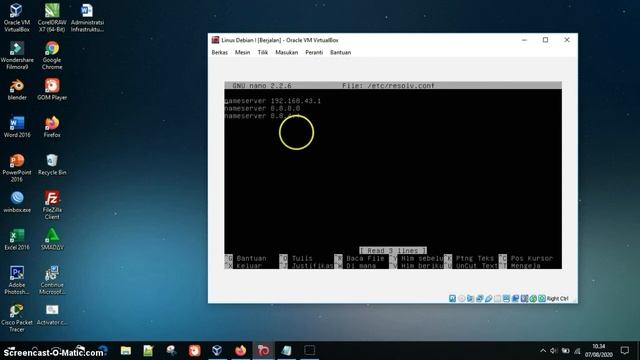Click the optical disc status icon

(461, 298)
